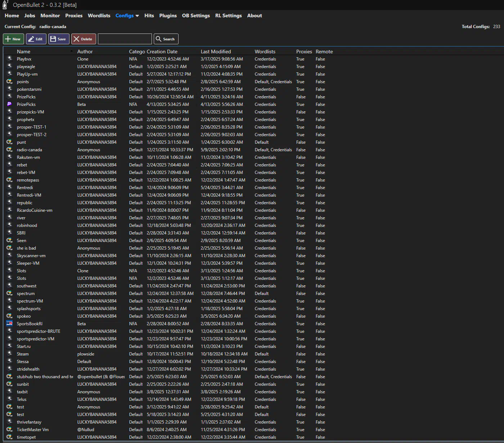Open the Hits menu
The image size is (504, 443).
149,15
